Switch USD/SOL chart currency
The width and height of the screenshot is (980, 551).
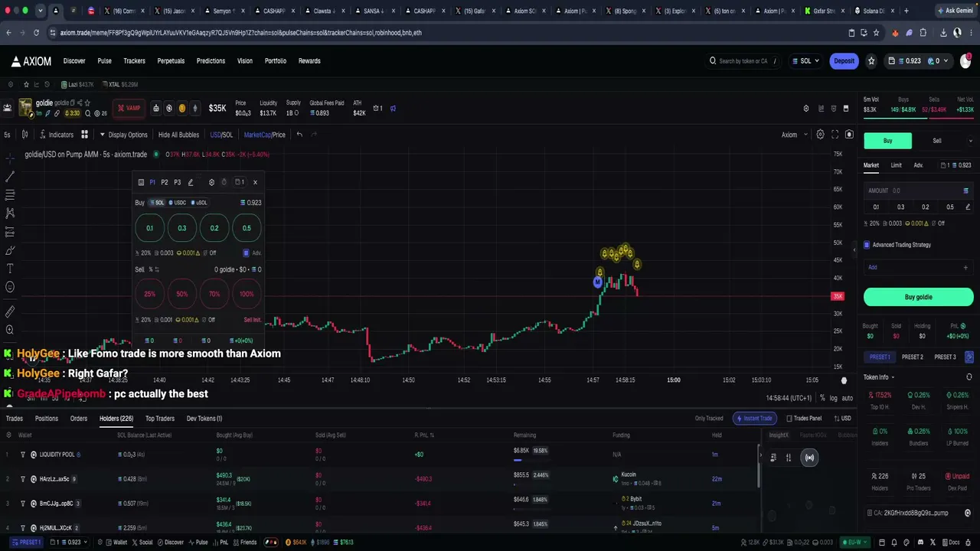[221, 135]
